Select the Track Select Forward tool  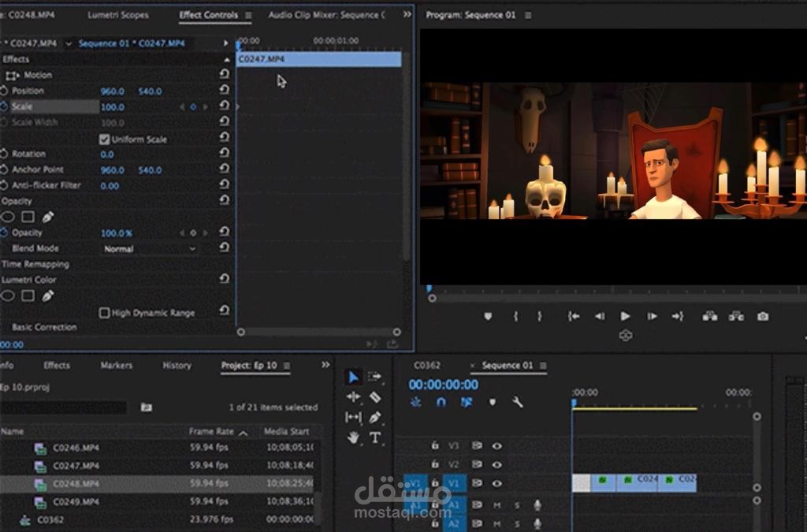pyautogui.click(x=375, y=377)
